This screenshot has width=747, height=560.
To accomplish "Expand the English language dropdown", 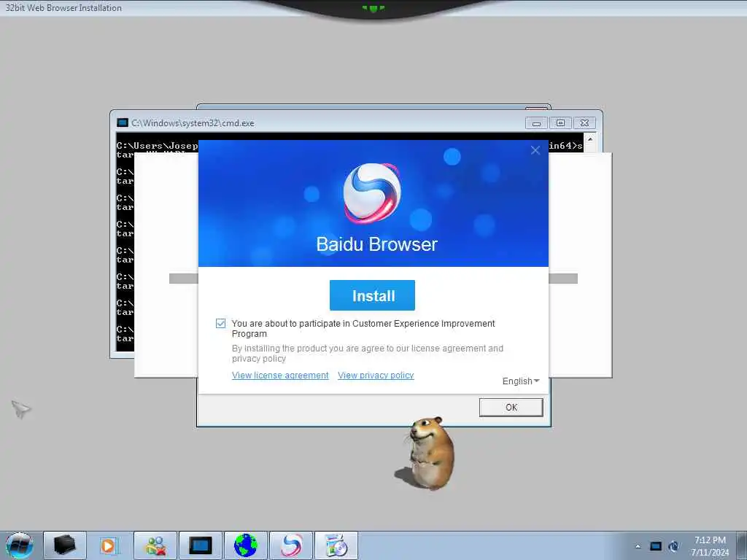I will tap(521, 381).
